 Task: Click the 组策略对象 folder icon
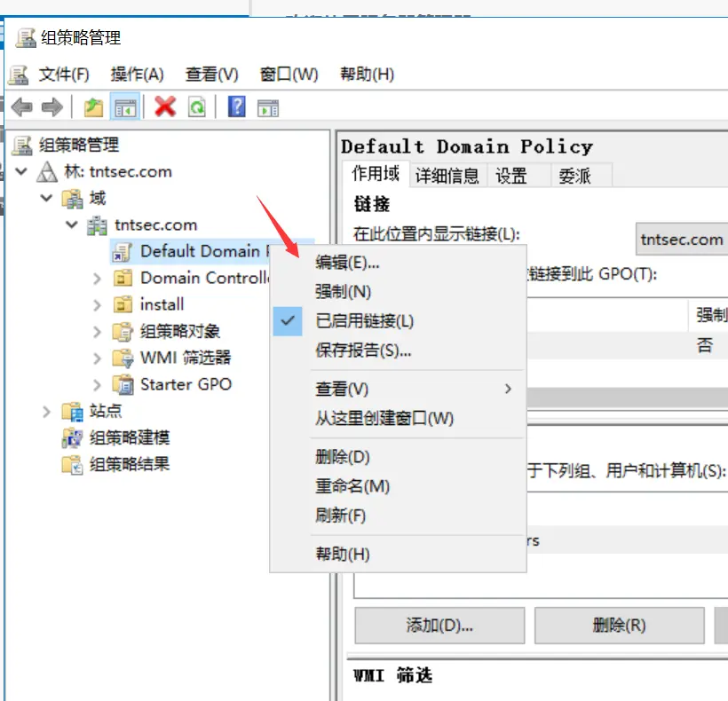point(123,332)
